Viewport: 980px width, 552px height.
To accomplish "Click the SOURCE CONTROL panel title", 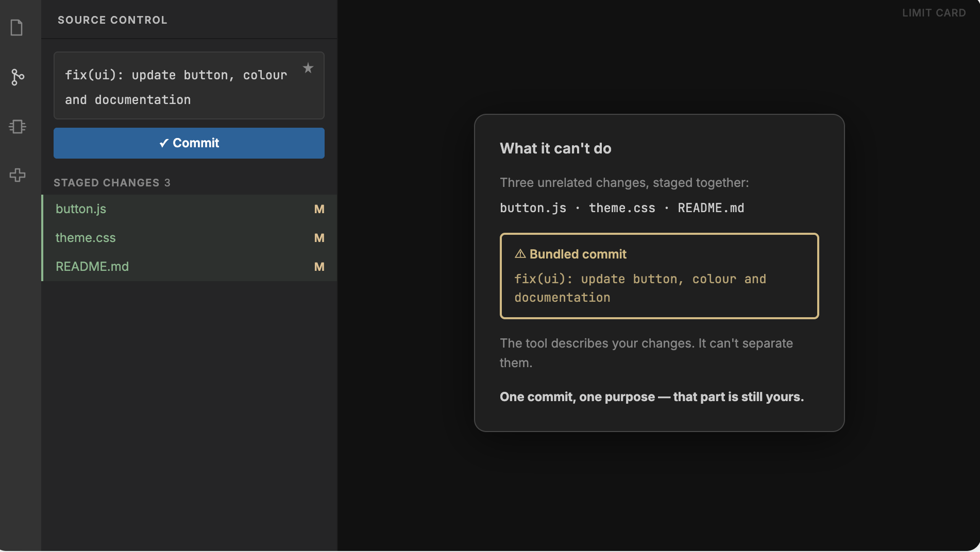I will (112, 20).
